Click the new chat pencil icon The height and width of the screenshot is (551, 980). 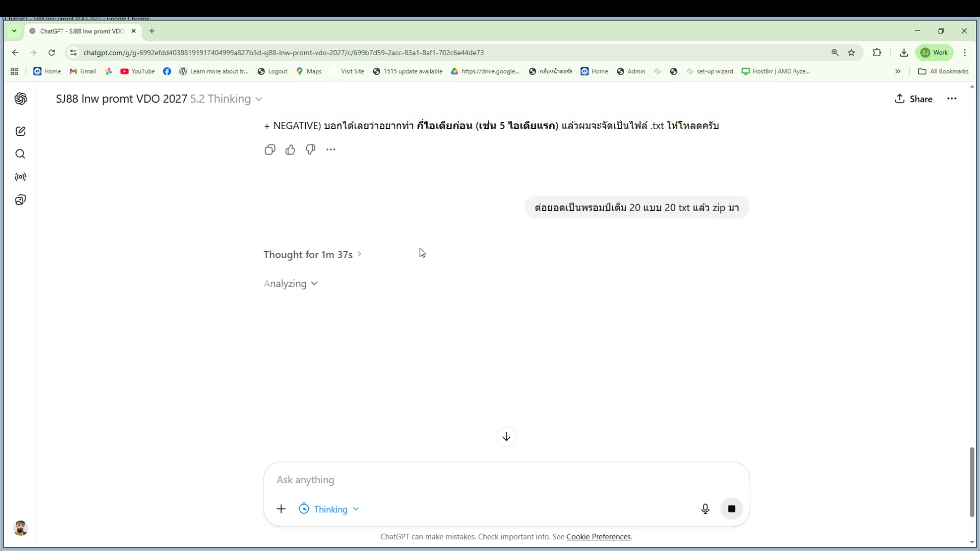pos(20,132)
